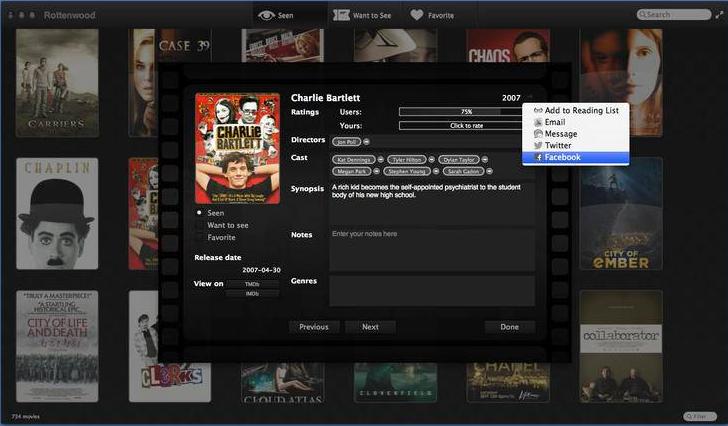Screen dimensions: 728x426
Task: Click the Synopsis text area
Action: coord(432,202)
